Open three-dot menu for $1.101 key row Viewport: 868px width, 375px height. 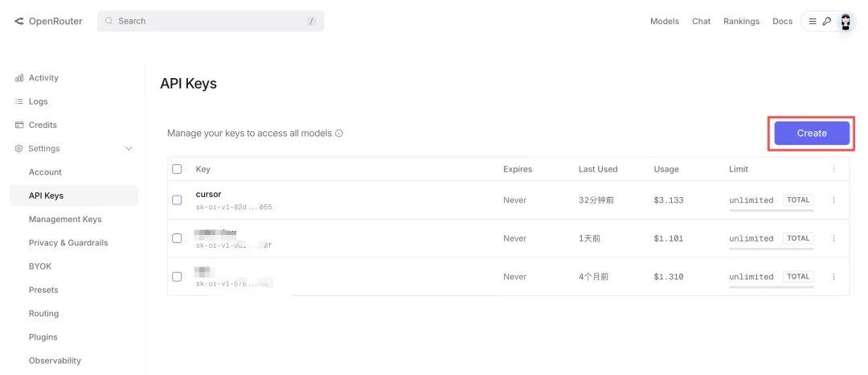tap(833, 238)
